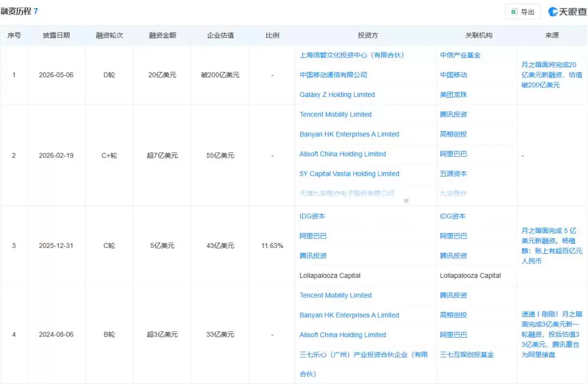
Task: Select the 55亿美元 valuation cell
Action: 220,156
